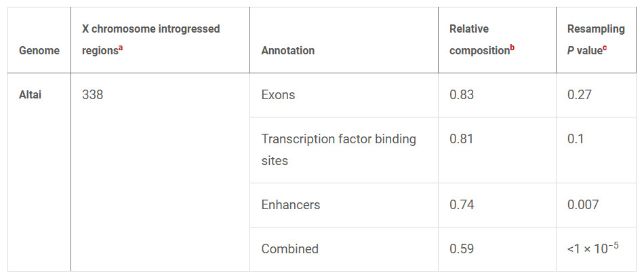
Task: Click the 338 introgressed regions cell
Action: [92, 95]
